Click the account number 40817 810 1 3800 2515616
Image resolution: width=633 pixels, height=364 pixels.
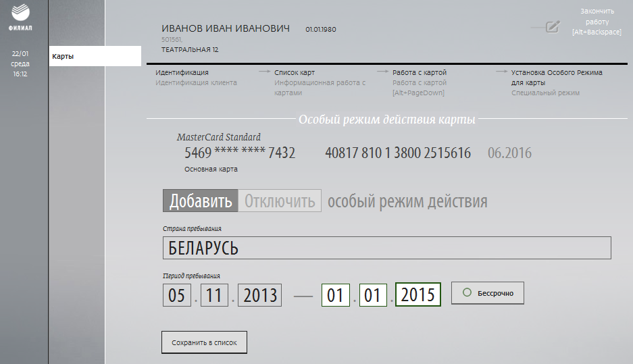(x=398, y=153)
